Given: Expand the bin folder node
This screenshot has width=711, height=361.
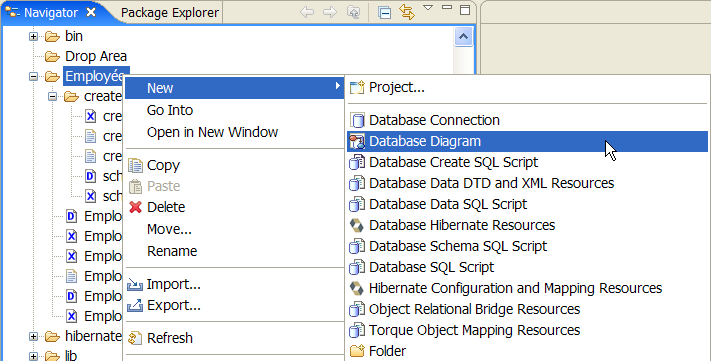Looking at the screenshot, I should (x=33, y=36).
